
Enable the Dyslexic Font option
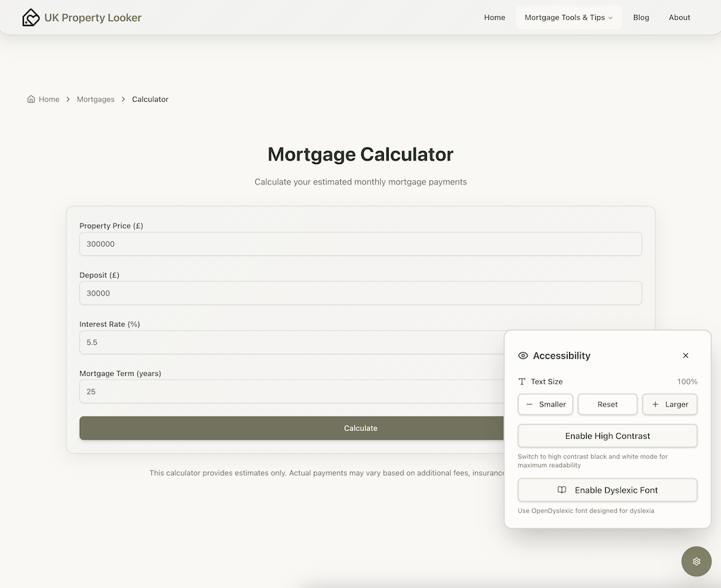[607, 490]
